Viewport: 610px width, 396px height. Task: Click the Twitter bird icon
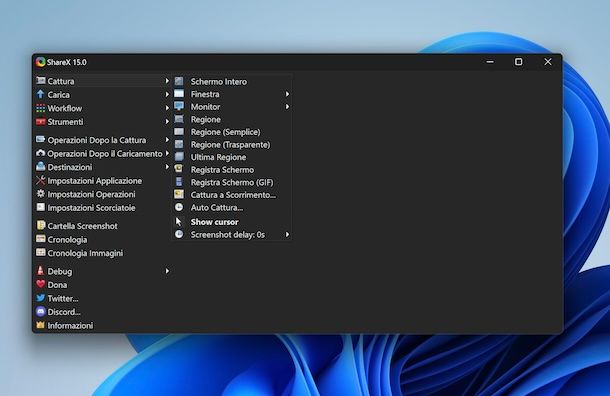pyautogui.click(x=40, y=298)
